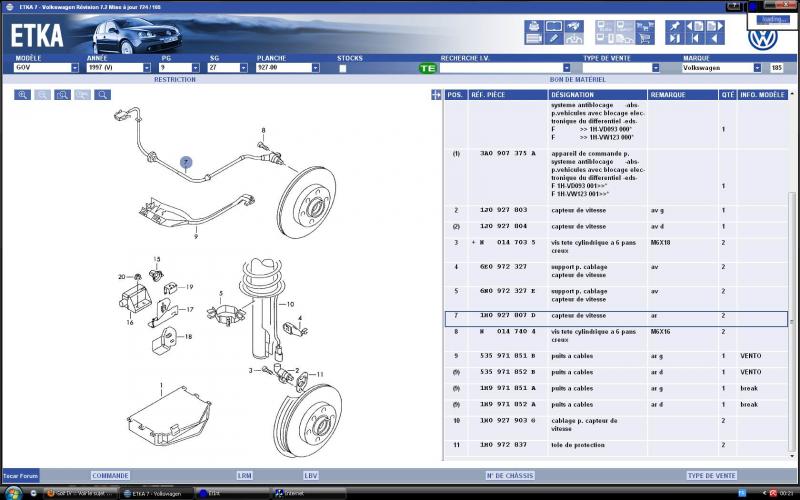Toggle the STOCKS checkbox

pos(343,68)
